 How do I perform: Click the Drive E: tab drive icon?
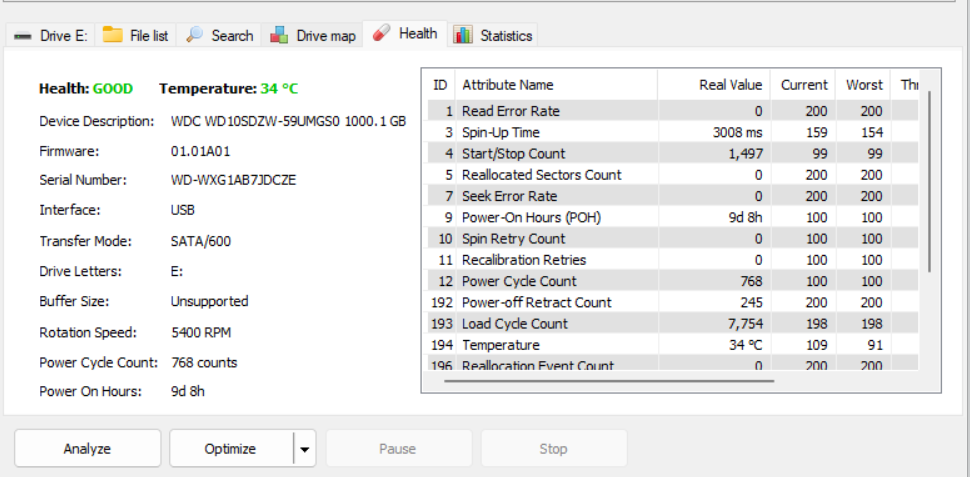23,36
